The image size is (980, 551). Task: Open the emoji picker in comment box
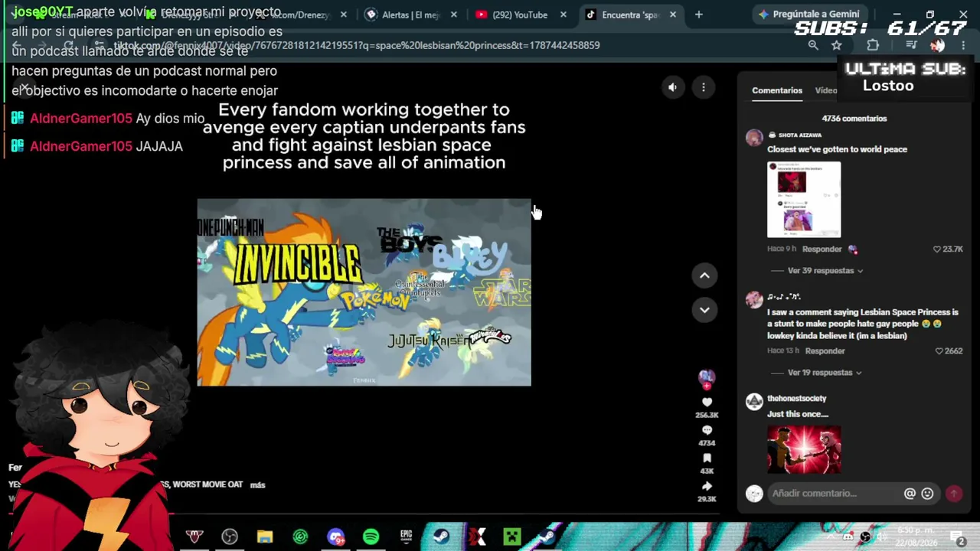(x=927, y=494)
